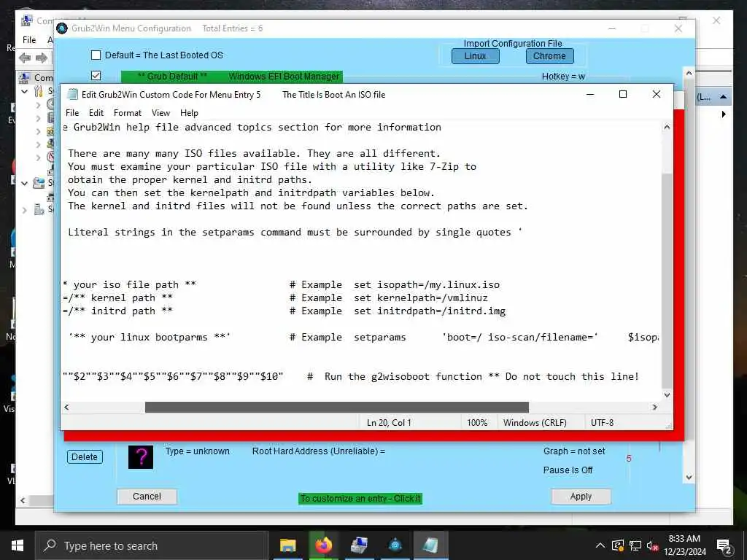Open Notepad's Format menu
The height and width of the screenshot is (560, 747).
coord(127,113)
